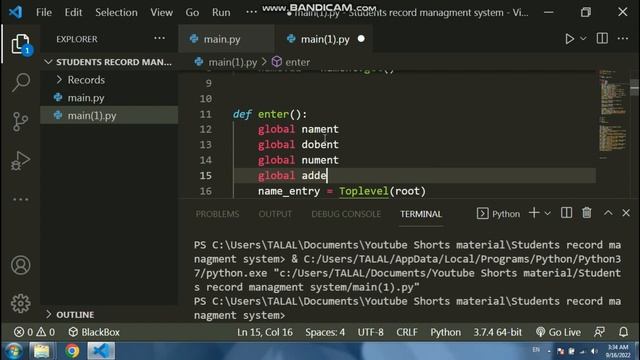The image size is (640, 360).
Task: Click the VS Code logo icon
Action: tap(16, 12)
